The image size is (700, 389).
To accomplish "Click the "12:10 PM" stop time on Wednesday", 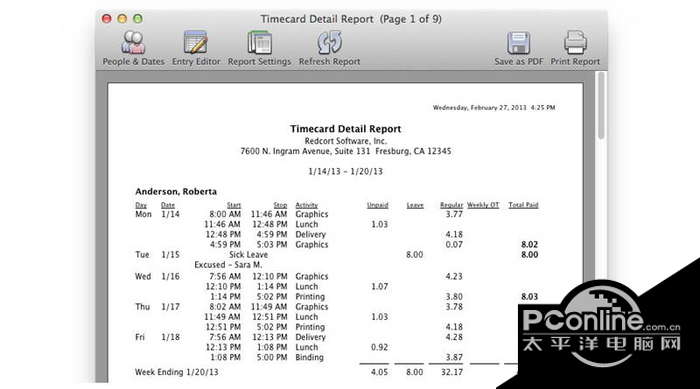I will [x=270, y=276].
